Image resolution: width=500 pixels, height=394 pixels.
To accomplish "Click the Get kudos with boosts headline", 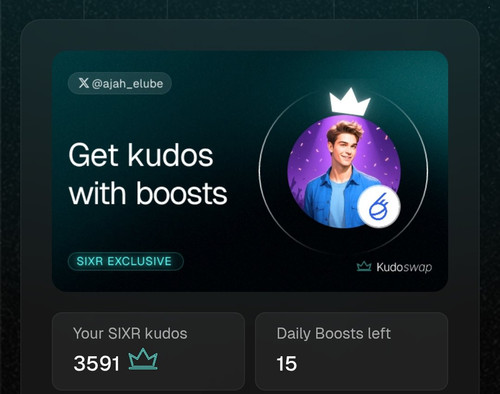I will click(148, 174).
